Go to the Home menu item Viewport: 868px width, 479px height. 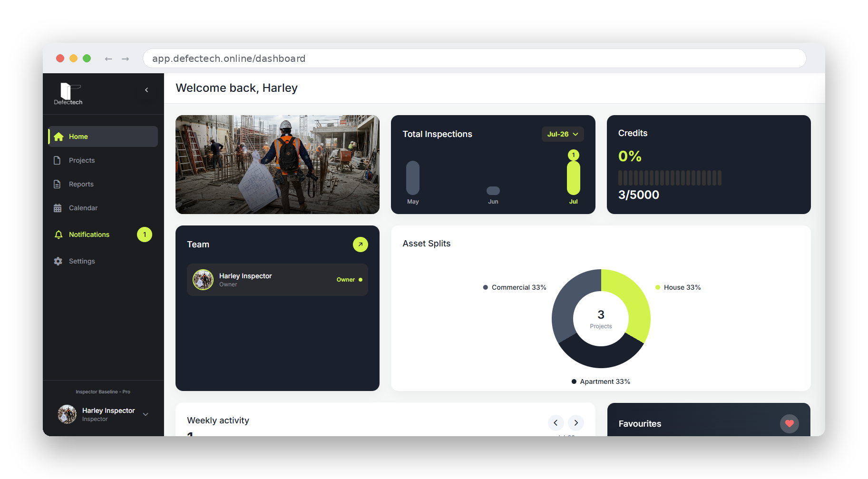tap(103, 137)
